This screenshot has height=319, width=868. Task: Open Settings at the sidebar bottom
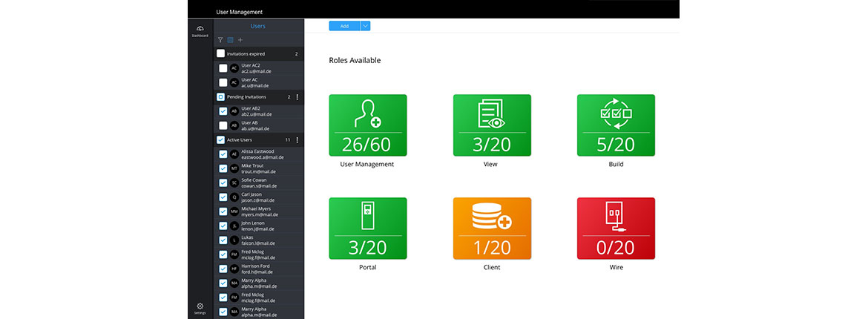tap(200, 308)
